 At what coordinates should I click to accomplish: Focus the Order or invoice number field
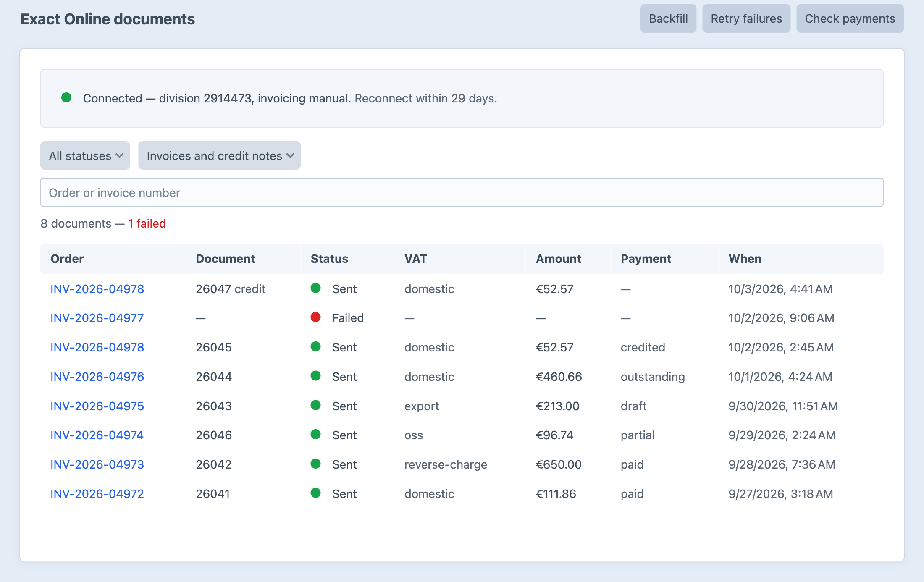(x=462, y=192)
